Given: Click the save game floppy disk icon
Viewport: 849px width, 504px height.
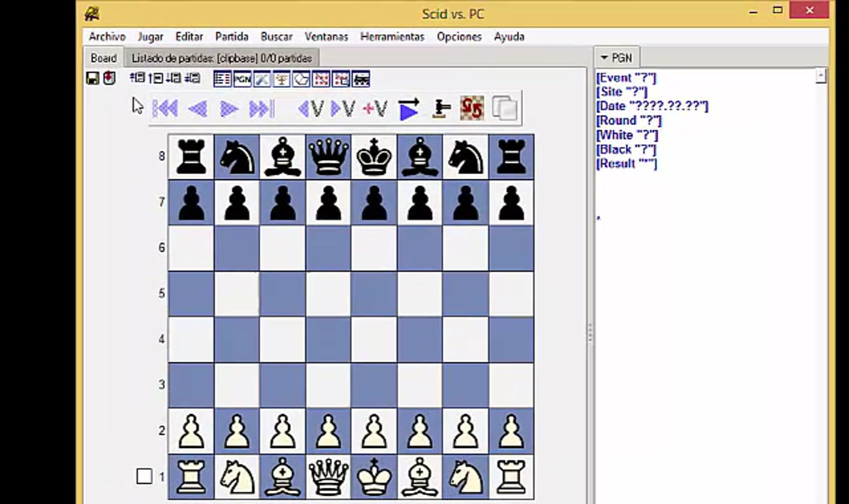Looking at the screenshot, I should pyautogui.click(x=93, y=79).
